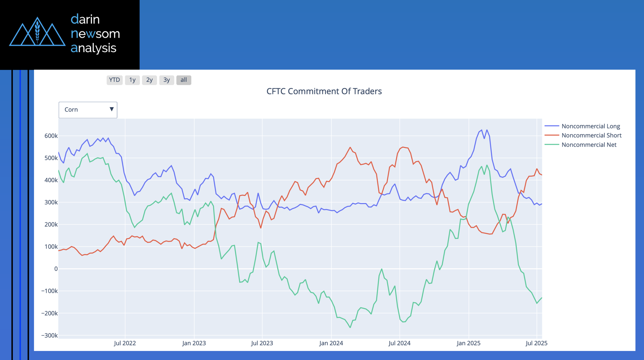
Task: Click the blue Noncommercial Long legend line
Action: 552,126
